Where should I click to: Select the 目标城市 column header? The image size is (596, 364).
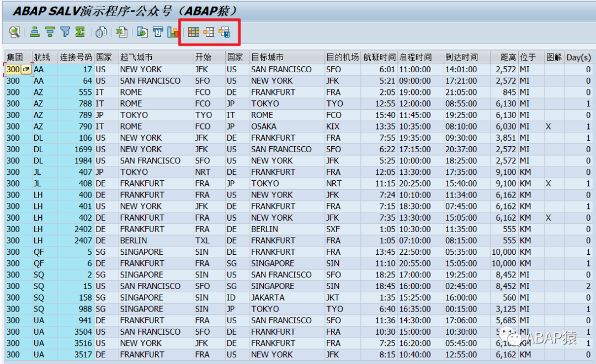click(287, 57)
